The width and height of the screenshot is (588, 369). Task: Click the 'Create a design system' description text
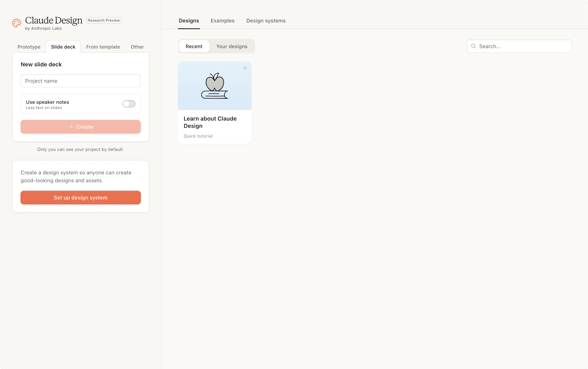pos(76,176)
